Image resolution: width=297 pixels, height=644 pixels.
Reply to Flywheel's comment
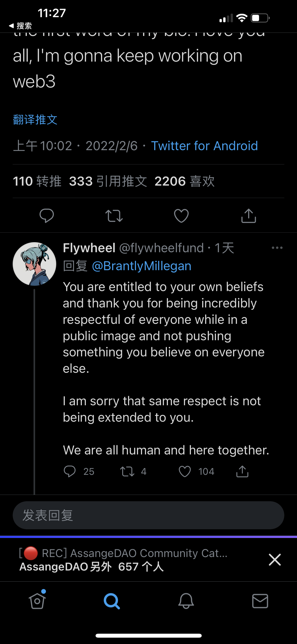click(70, 471)
